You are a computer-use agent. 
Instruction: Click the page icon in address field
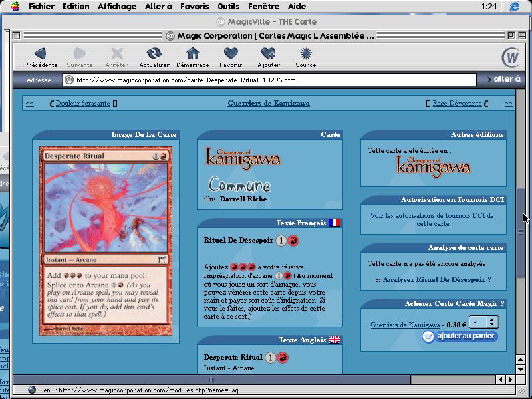(x=69, y=80)
